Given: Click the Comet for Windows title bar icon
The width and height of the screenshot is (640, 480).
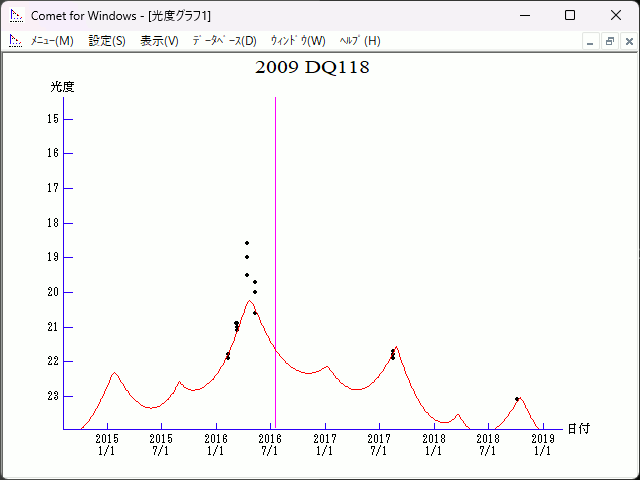Looking at the screenshot, I should 15,16.
